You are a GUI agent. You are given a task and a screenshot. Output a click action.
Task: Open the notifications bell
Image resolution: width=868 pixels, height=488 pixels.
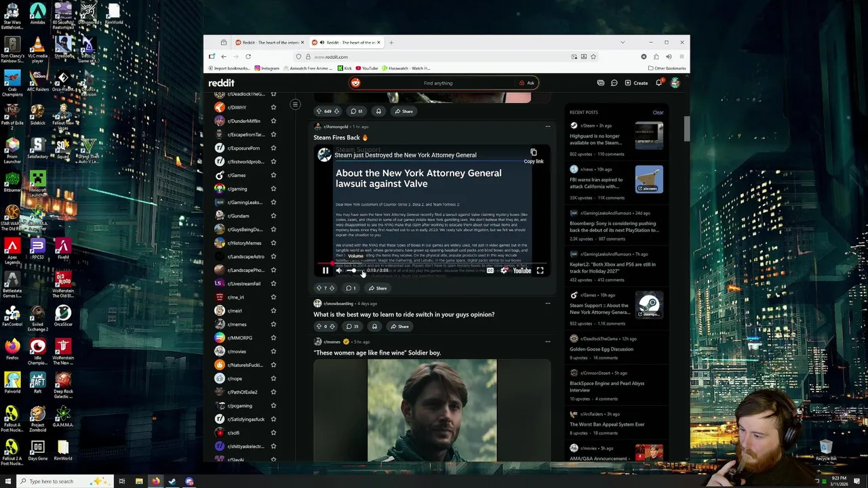tap(658, 83)
